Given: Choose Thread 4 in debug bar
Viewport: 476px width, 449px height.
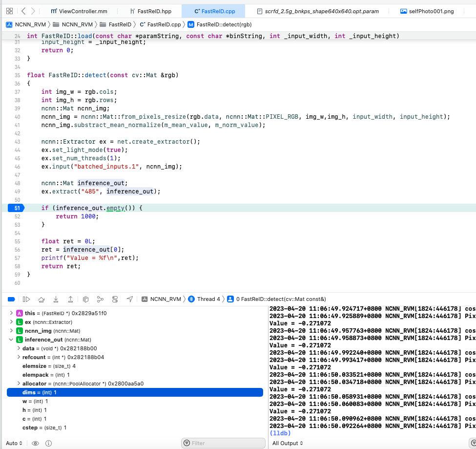Looking at the screenshot, I should pos(204,299).
